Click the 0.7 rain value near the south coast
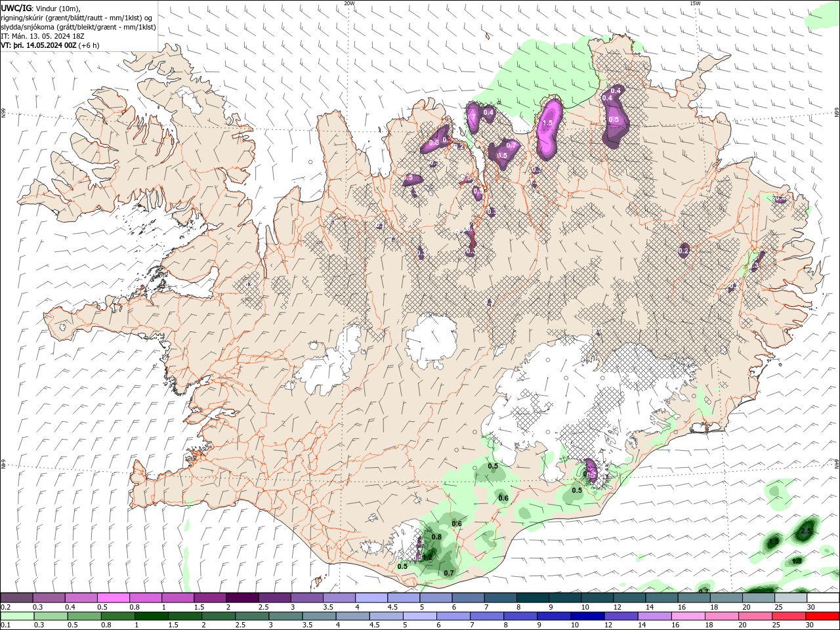Viewport: 840px width, 630px height. pos(449,573)
